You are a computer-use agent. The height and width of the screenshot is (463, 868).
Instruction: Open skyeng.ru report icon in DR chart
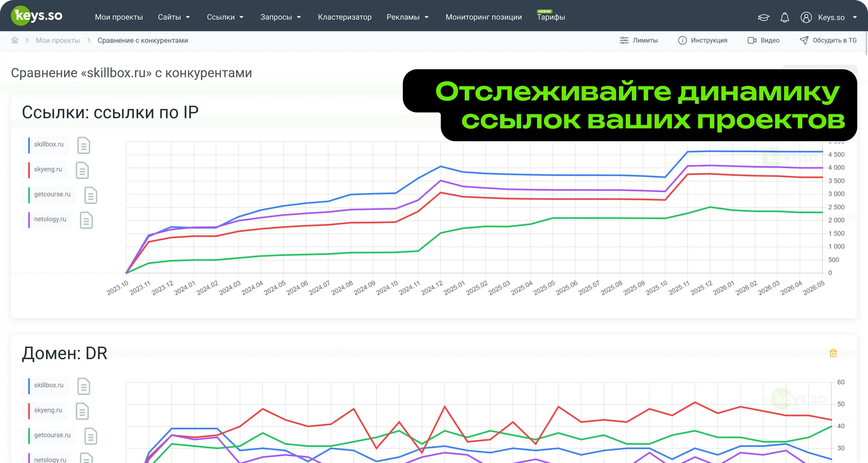pos(82,411)
